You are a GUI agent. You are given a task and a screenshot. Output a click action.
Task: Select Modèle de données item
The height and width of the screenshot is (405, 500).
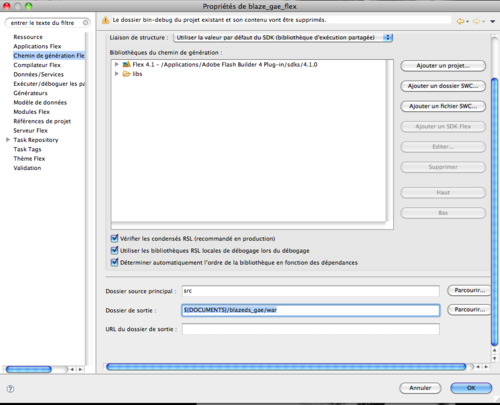(x=40, y=102)
